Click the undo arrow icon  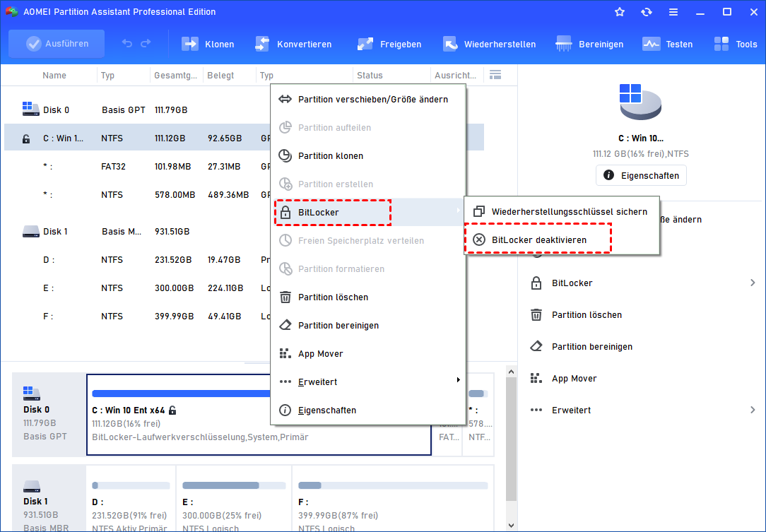[x=127, y=44]
